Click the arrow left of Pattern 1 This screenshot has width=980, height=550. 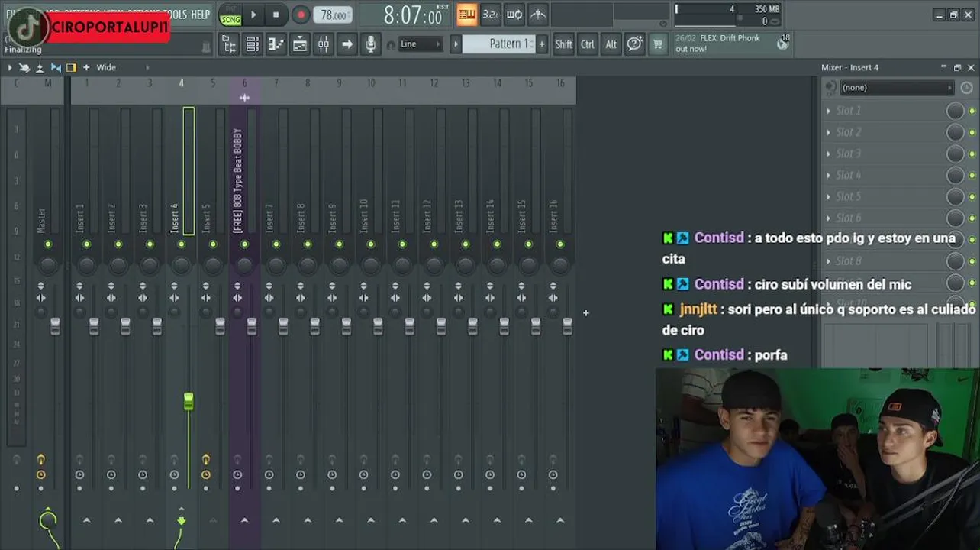click(x=456, y=44)
